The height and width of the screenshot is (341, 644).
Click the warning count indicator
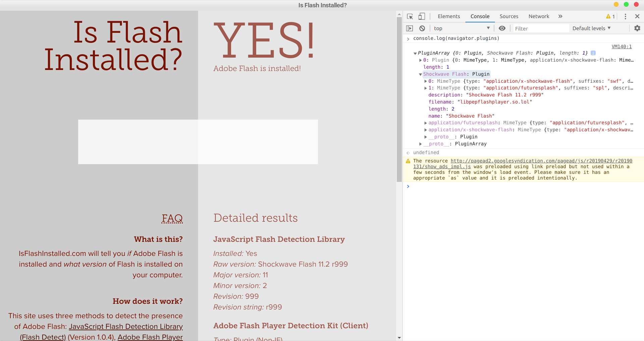click(610, 16)
